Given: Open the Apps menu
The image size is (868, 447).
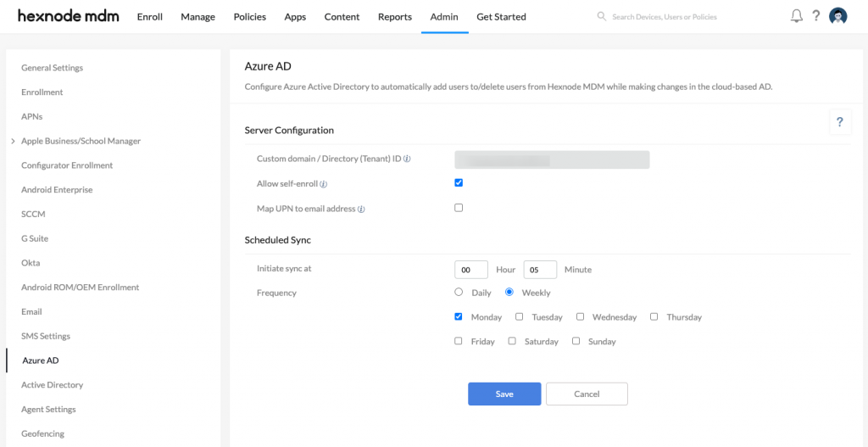Looking at the screenshot, I should [x=295, y=17].
